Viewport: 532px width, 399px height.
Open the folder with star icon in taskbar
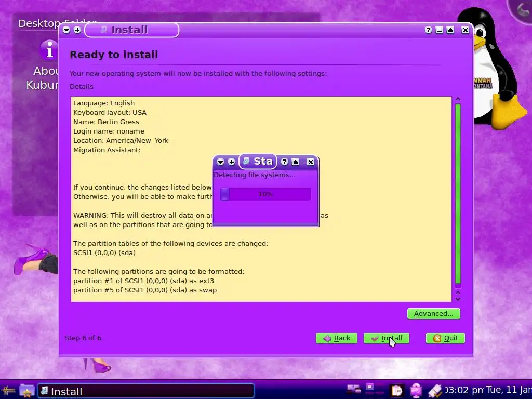point(27,391)
